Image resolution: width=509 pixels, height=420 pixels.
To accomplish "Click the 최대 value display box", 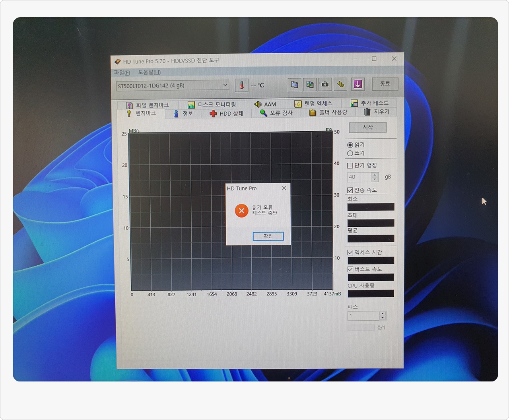I will 371,223.
